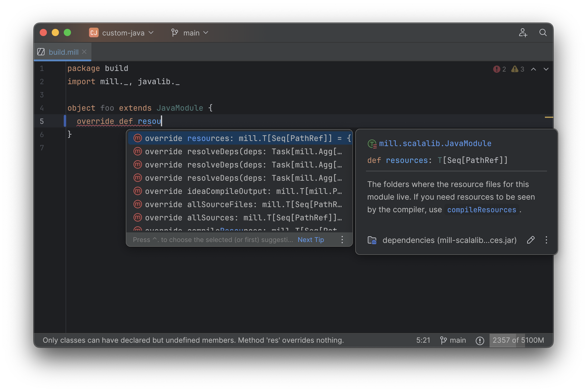Go to next highlighted error arrow

coord(546,69)
